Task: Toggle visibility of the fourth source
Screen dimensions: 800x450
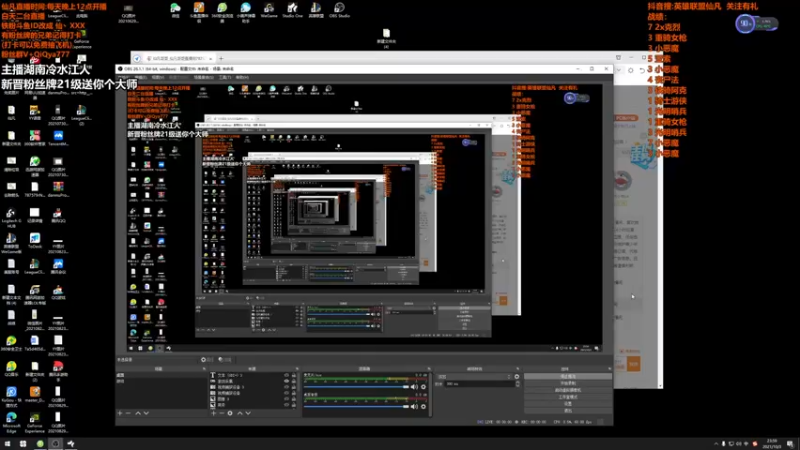Action: coord(286,393)
